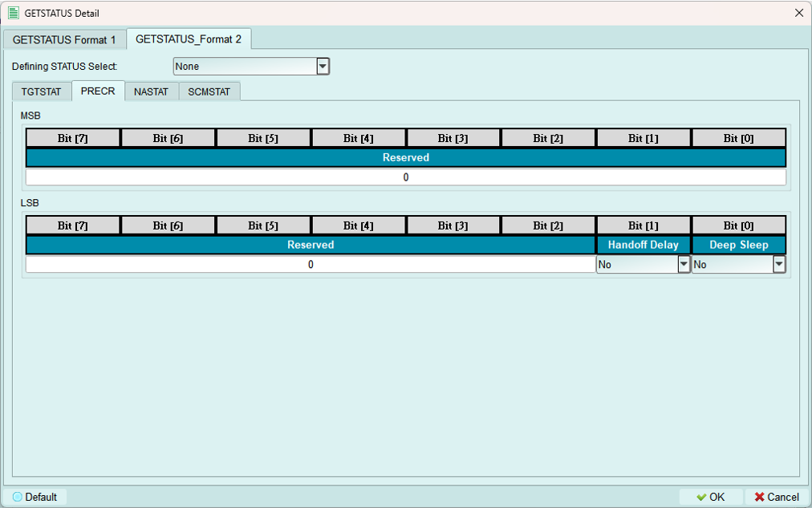812x508 pixels.
Task: Close the GETSTATUS Detail dialog
Action: click(799, 13)
